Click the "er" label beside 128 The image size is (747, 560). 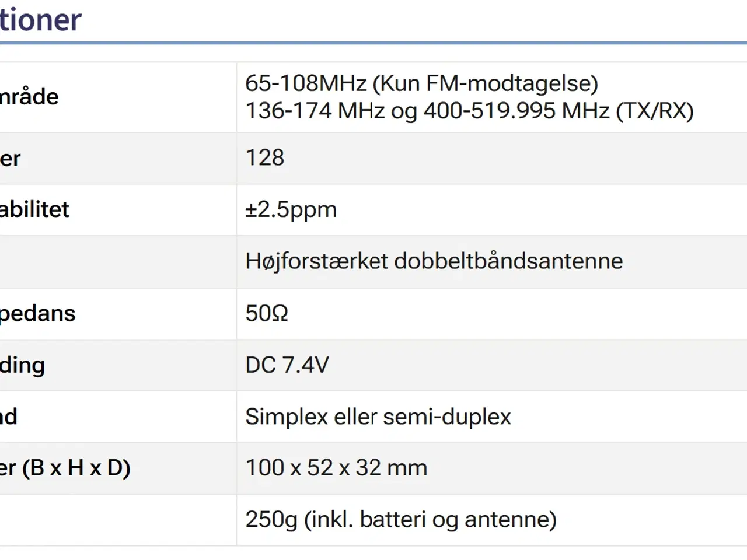point(11,159)
